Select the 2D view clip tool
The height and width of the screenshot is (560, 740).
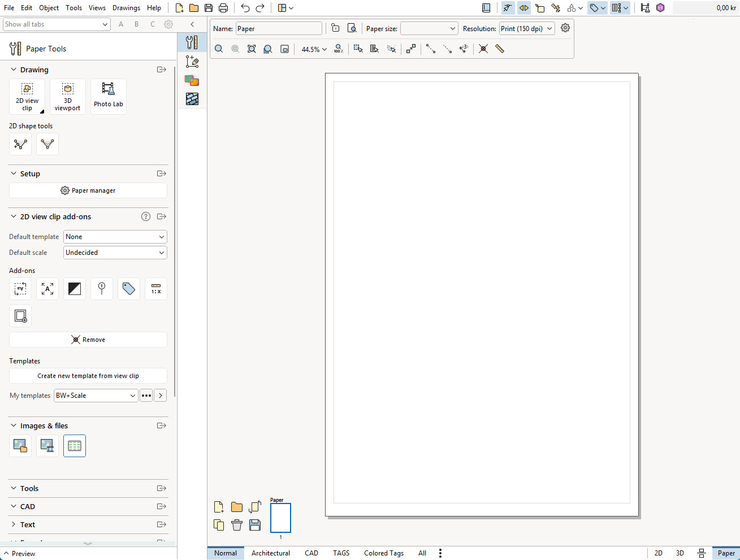[x=27, y=97]
